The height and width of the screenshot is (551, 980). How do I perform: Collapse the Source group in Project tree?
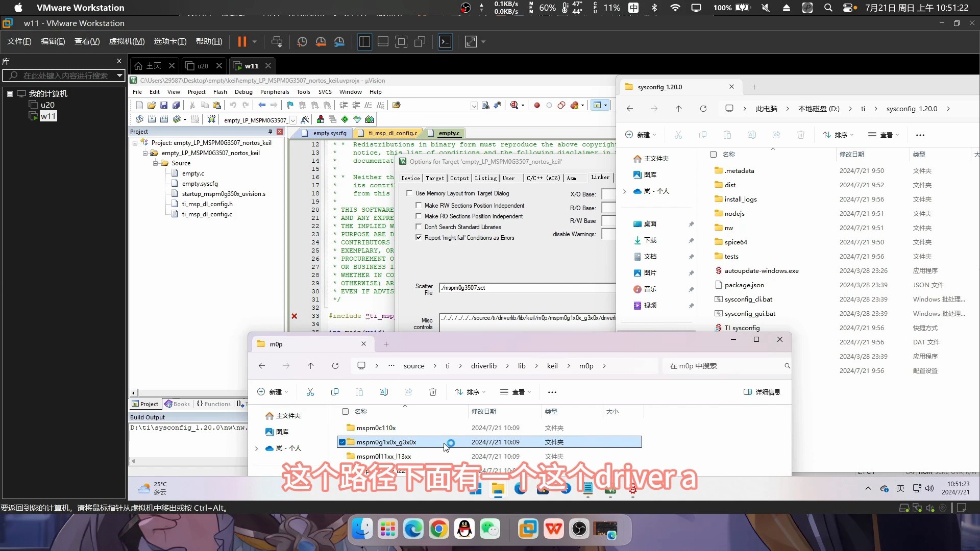click(156, 163)
